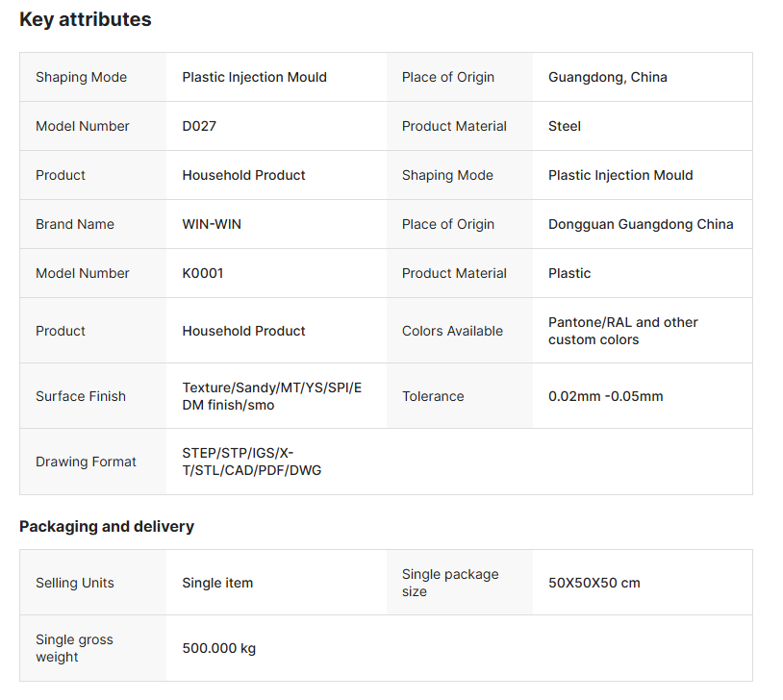Click the Drawing Format label
The image size is (783, 700).
(x=86, y=462)
